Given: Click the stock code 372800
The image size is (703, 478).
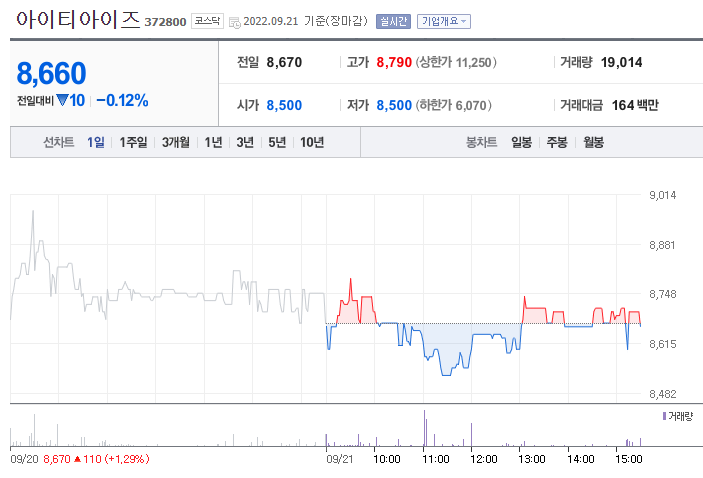Looking at the screenshot, I should [165, 22].
